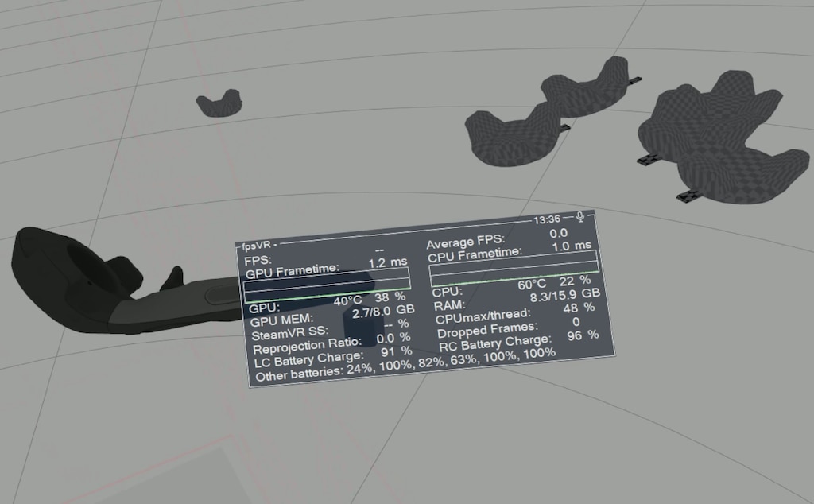The width and height of the screenshot is (814, 504).
Task: Click the CPU Frametime graph
Action: pyautogui.click(x=514, y=272)
